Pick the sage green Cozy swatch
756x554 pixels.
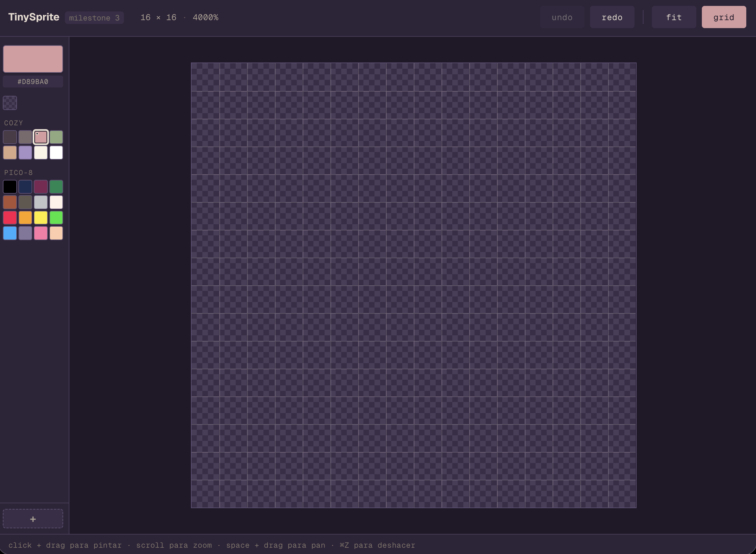(56, 137)
